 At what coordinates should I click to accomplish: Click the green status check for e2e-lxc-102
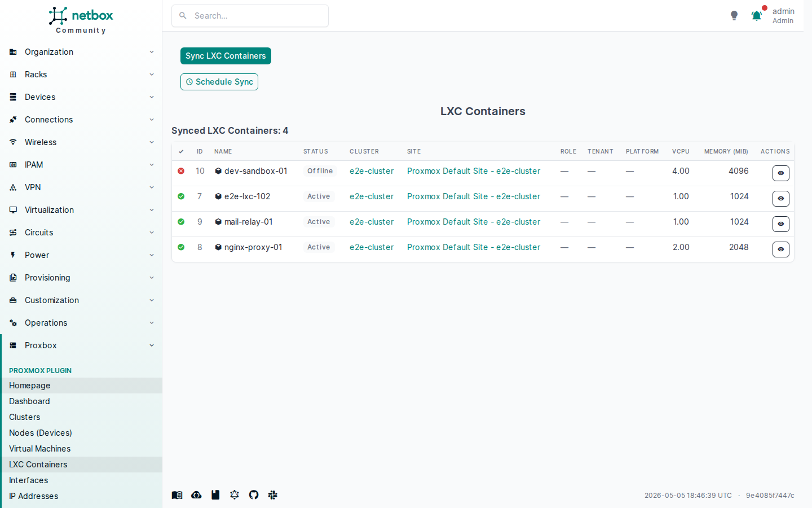[x=181, y=196]
